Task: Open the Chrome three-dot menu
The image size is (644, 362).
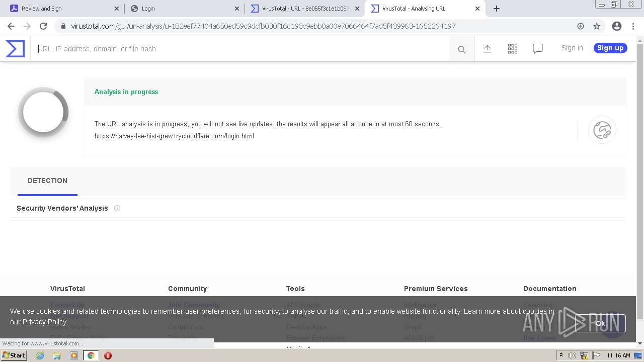Action: coord(632,26)
